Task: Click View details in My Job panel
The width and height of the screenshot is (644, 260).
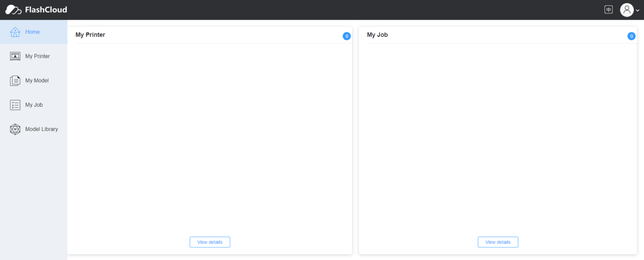Action: pyautogui.click(x=498, y=242)
